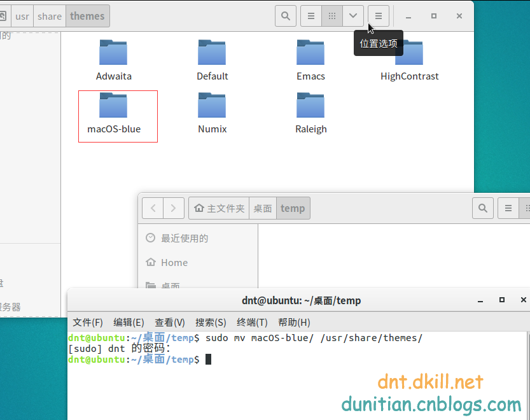Click themes segment in path bar
The width and height of the screenshot is (530, 420).
(x=87, y=17)
